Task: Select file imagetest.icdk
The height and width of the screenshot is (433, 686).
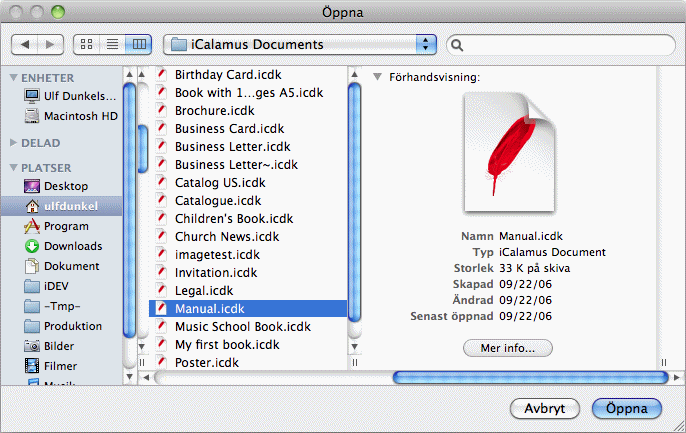Action: 248,255
